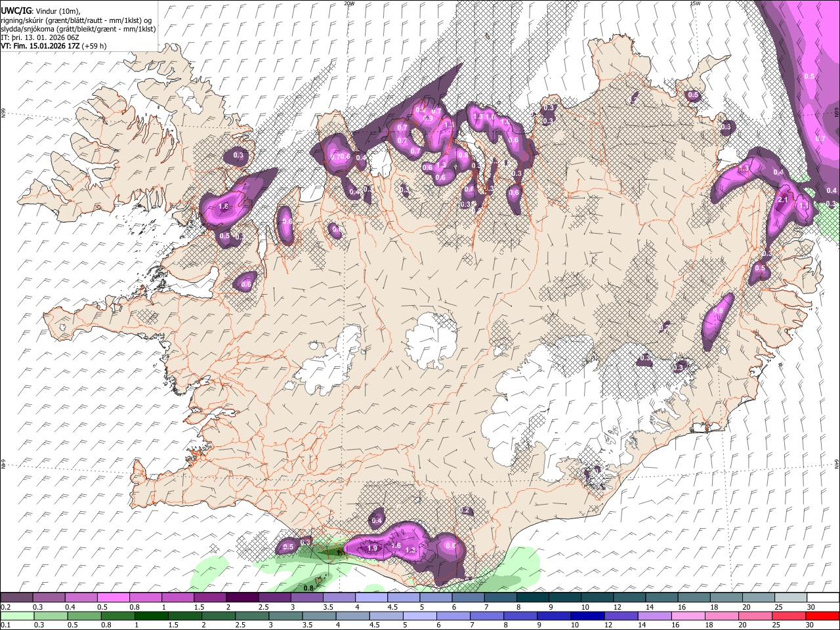Image resolution: width=840 pixels, height=630 pixels.
Task: Click the '0.2' label starting the top legend row
Action: 5,607
